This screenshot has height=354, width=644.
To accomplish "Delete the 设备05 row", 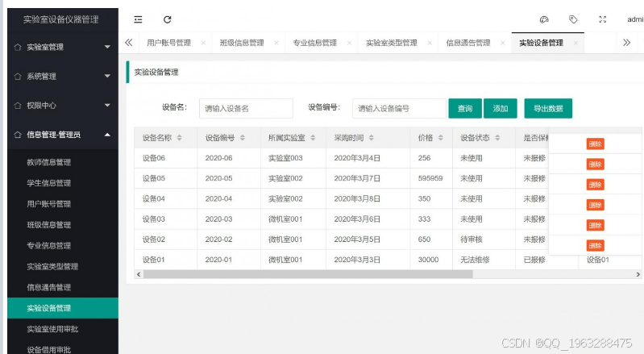I will (595, 165).
